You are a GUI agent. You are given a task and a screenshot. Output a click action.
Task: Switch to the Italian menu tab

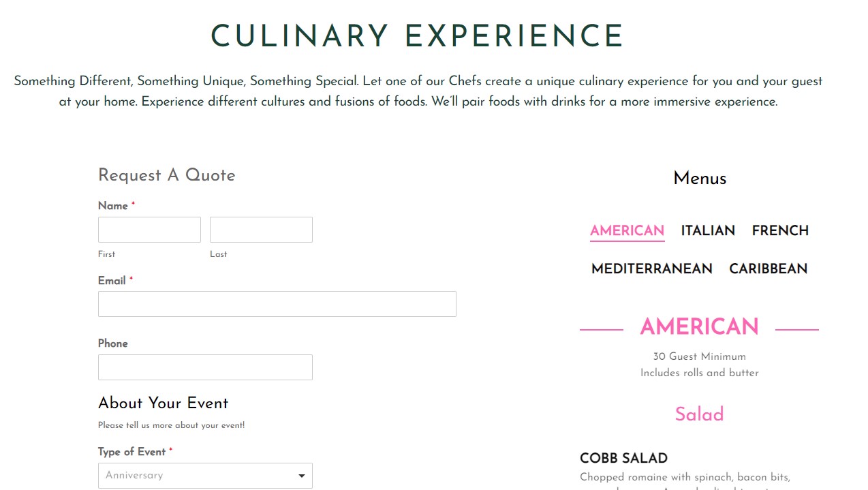point(708,230)
